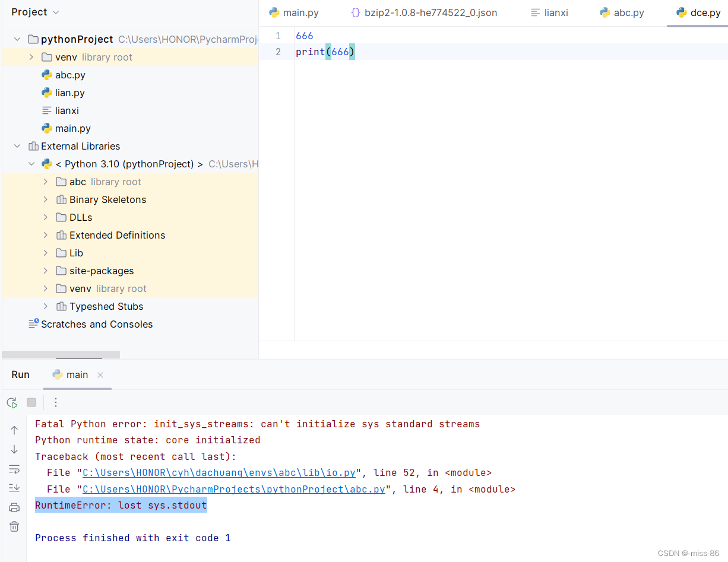This screenshot has width=728, height=562.
Task: Click the up arrow to previous stack trace
Action: pos(14,430)
